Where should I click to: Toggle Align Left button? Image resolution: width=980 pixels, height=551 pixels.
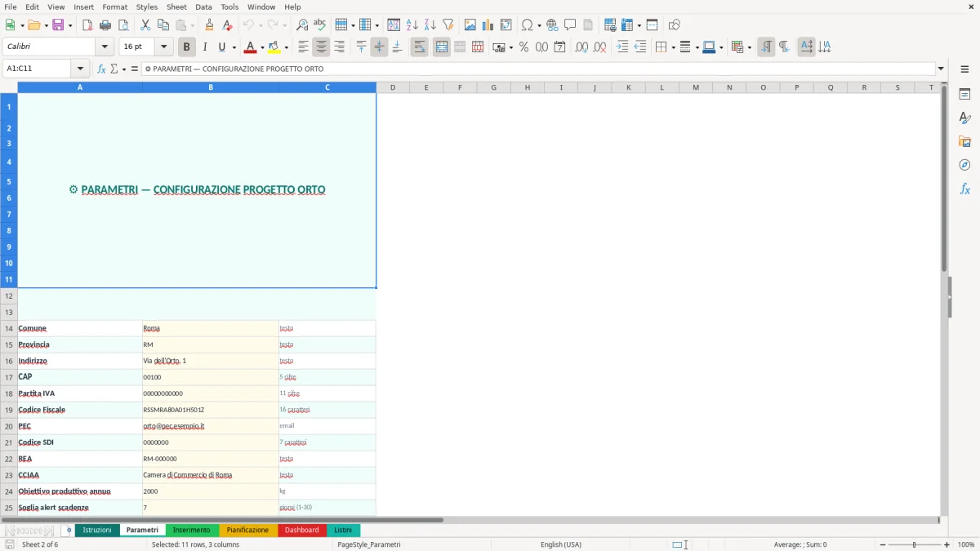coord(303,47)
